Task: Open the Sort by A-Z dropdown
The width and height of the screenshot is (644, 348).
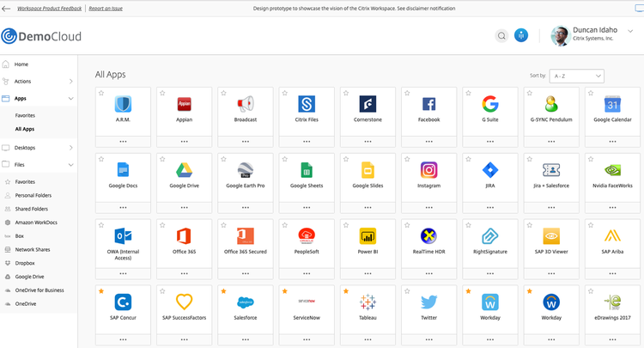Action: click(577, 76)
